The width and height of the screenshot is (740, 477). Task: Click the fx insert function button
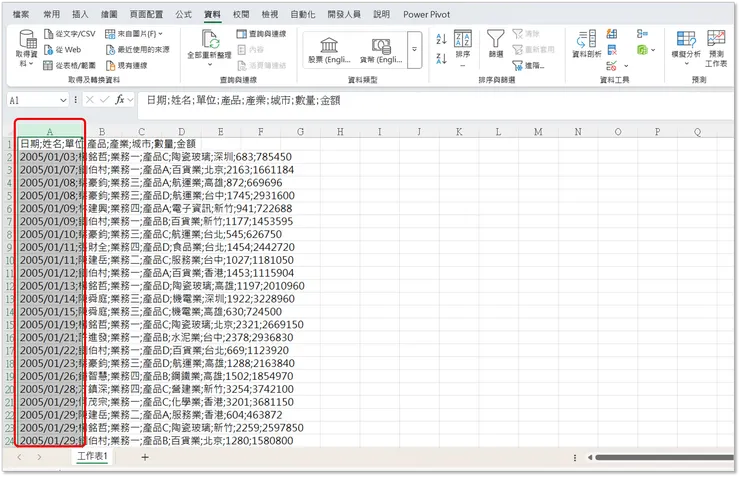(x=120, y=100)
